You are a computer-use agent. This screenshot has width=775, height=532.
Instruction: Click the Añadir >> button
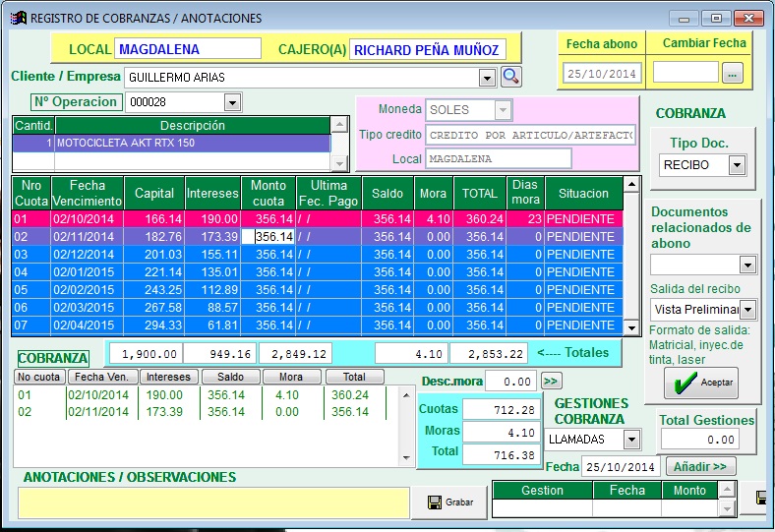click(x=700, y=466)
